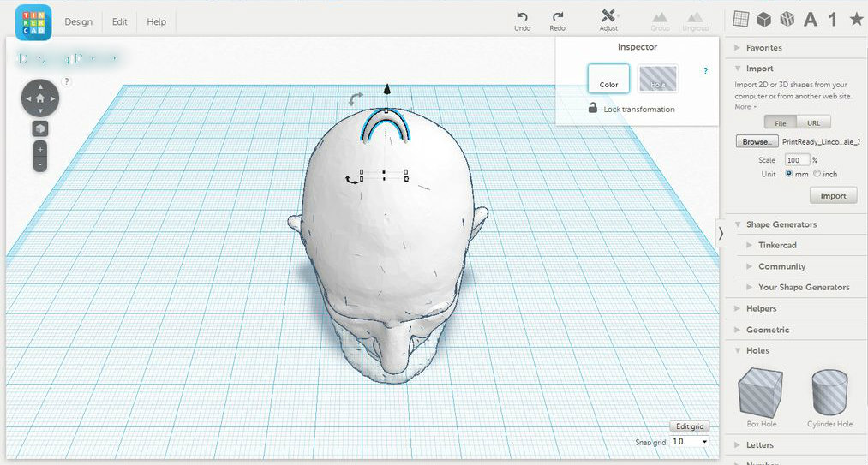
Task: Click the zoom out minus button
Action: pyautogui.click(x=40, y=164)
